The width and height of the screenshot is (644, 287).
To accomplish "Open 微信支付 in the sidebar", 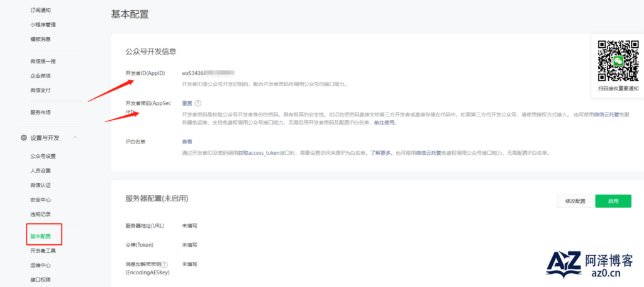I will coord(40,90).
